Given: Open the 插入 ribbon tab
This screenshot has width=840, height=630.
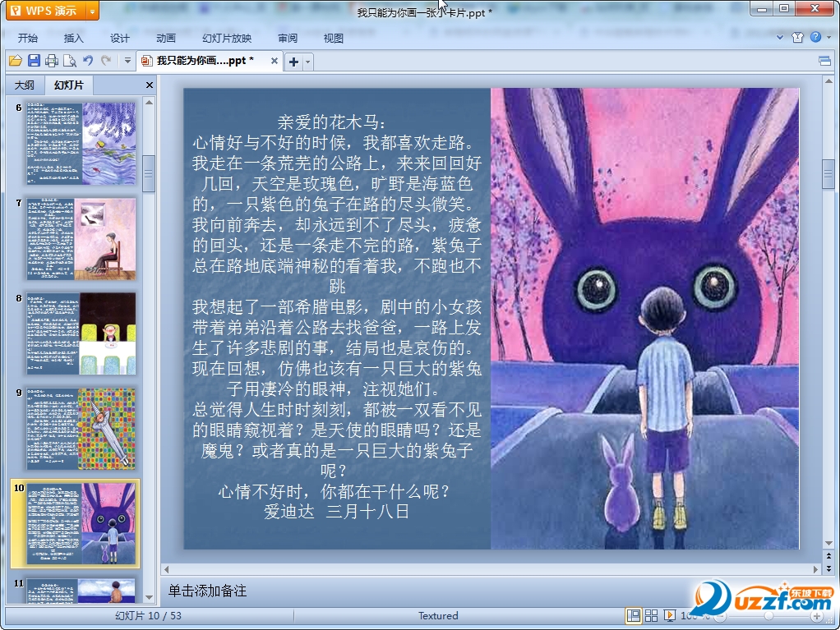Looking at the screenshot, I should [x=73, y=38].
